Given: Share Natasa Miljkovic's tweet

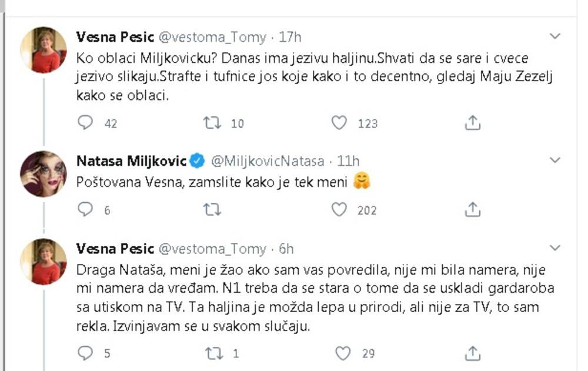Looking at the screenshot, I should pyautogui.click(x=473, y=209).
